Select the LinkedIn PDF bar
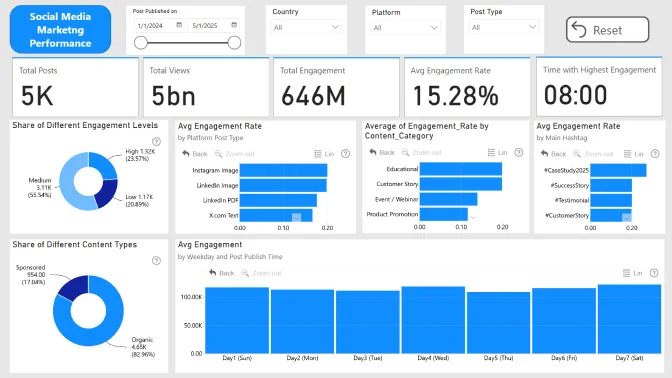Image resolution: width=672 pixels, height=378 pixels. [278, 200]
